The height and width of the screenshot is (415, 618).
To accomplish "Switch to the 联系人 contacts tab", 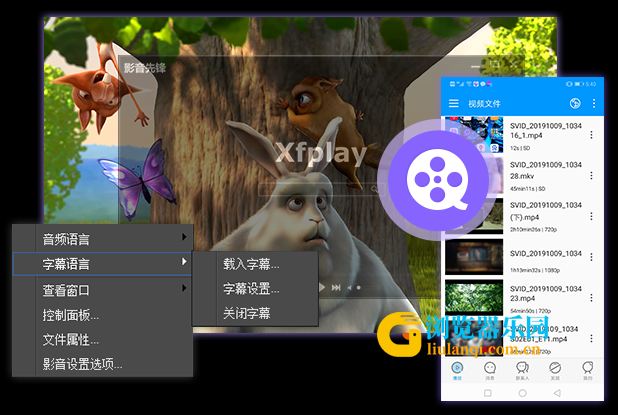I will pos(523,370).
